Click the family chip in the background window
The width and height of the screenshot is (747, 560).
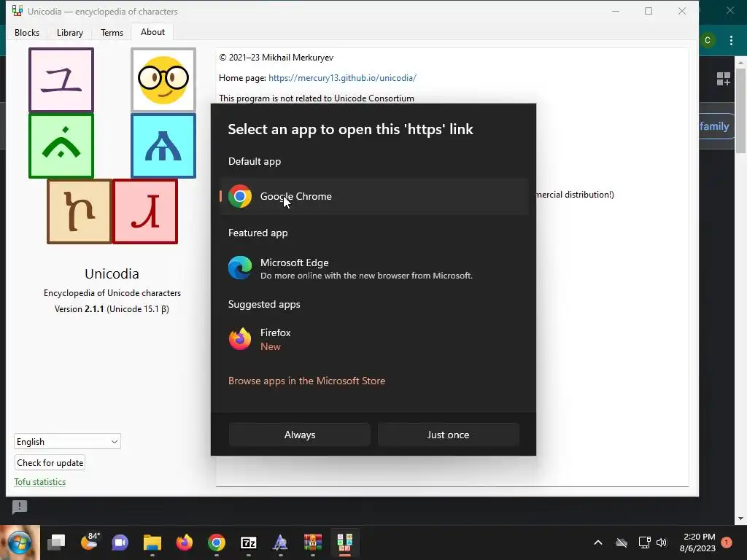(715, 126)
